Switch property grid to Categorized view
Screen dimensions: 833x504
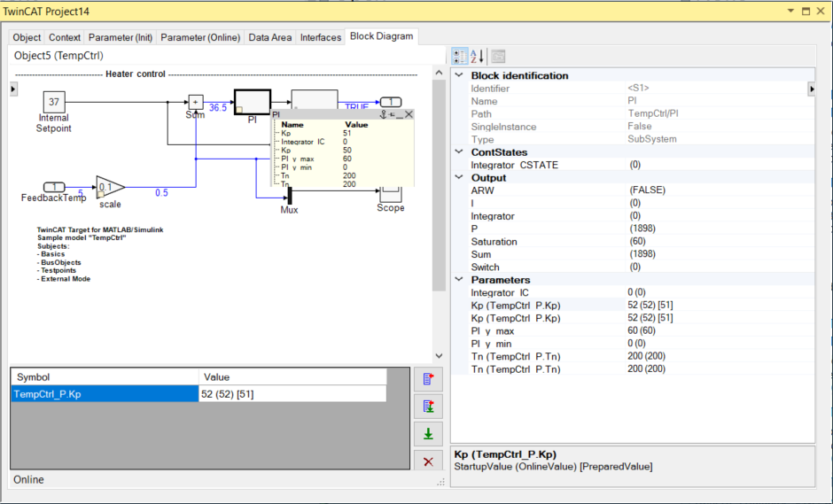click(x=460, y=56)
